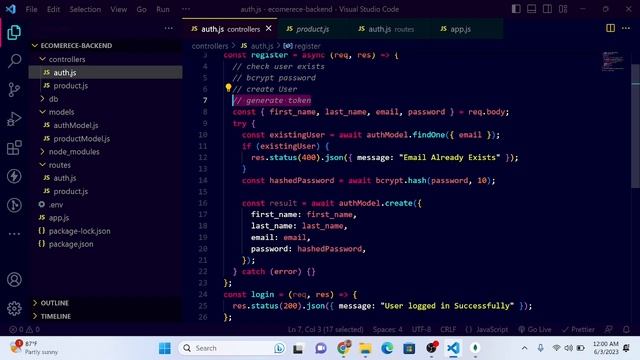Open the Edit menu
The height and width of the screenshot is (360, 640).
click(53, 9)
